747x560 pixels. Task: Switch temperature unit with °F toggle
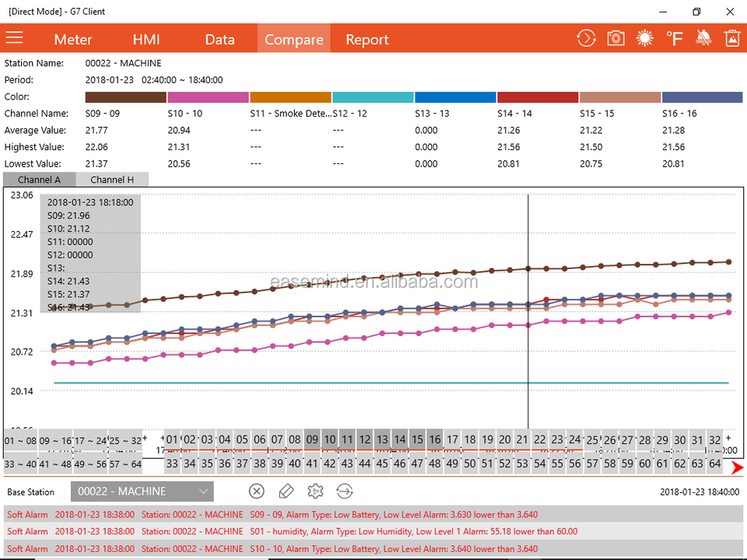(675, 38)
